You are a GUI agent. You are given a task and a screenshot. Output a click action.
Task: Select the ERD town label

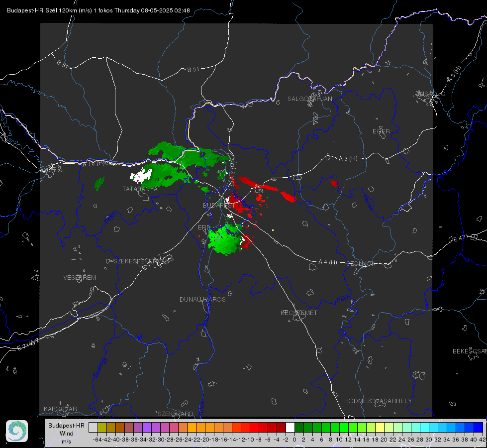coord(204,227)
